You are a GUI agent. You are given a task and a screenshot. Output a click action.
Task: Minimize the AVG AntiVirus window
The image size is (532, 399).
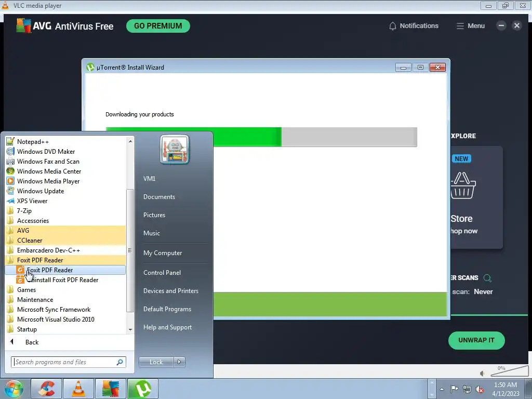tap(501, 25)
